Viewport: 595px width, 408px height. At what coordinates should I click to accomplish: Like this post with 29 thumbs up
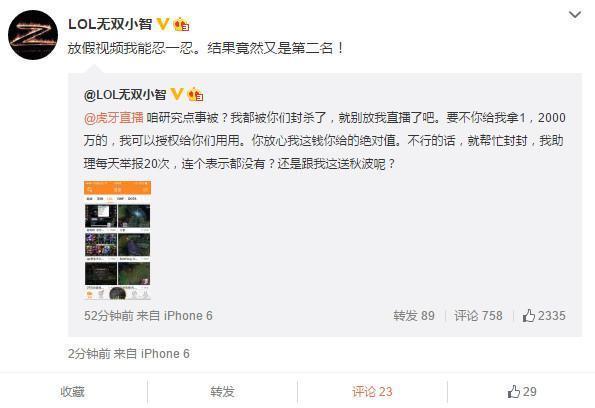click(522, 392)
